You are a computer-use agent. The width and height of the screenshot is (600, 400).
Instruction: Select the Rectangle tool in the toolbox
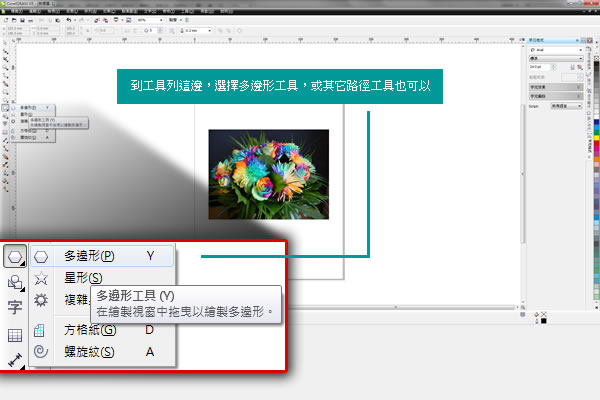click(5, 92)
